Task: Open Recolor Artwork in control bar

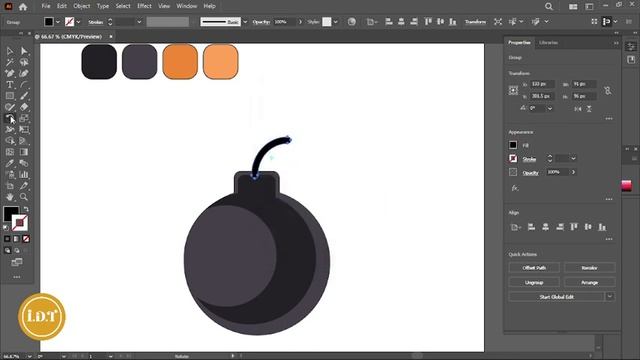Action: 351,22
